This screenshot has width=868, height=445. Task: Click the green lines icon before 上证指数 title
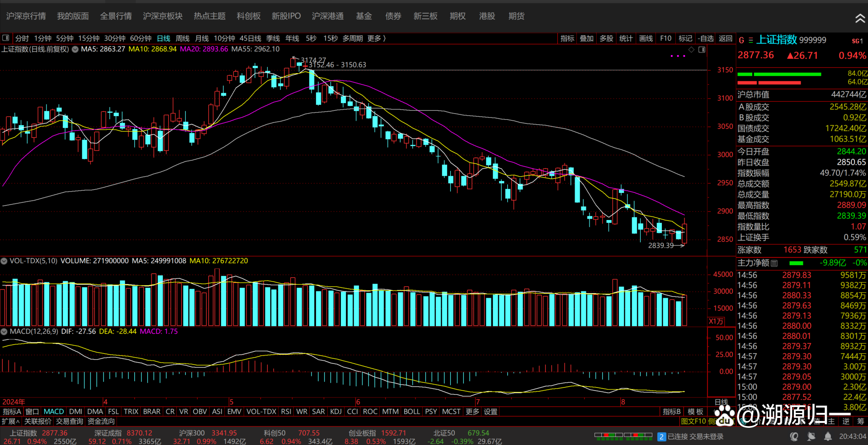pos(750,40)
